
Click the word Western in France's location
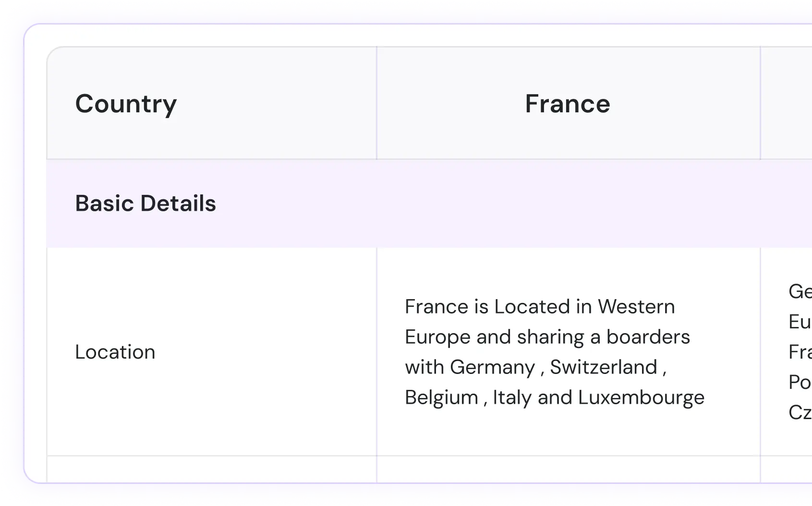pyautogui.click(x=636, y=307)
